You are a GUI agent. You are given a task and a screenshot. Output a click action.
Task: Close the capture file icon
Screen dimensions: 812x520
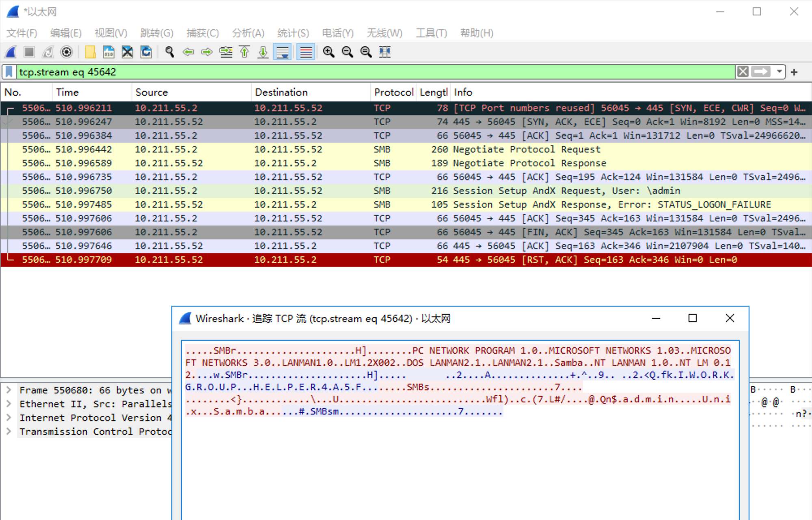click(127, 52)
